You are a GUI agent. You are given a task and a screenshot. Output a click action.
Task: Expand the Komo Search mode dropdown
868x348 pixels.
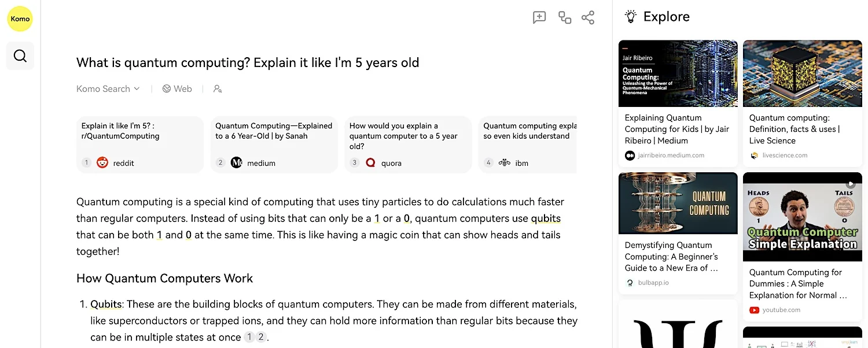pos(108,89)
